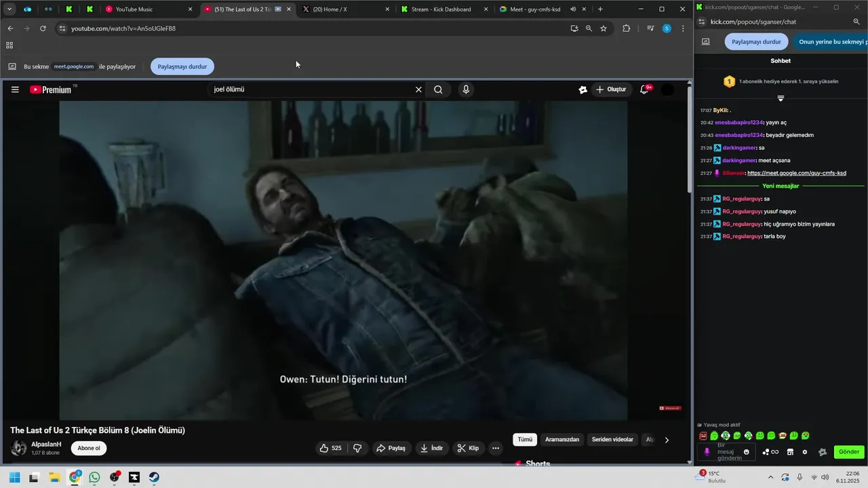Clear the 'joel ölümü' search text
Image resolution: width=868 pixels, height=488 pixels.
coord(418,89)
